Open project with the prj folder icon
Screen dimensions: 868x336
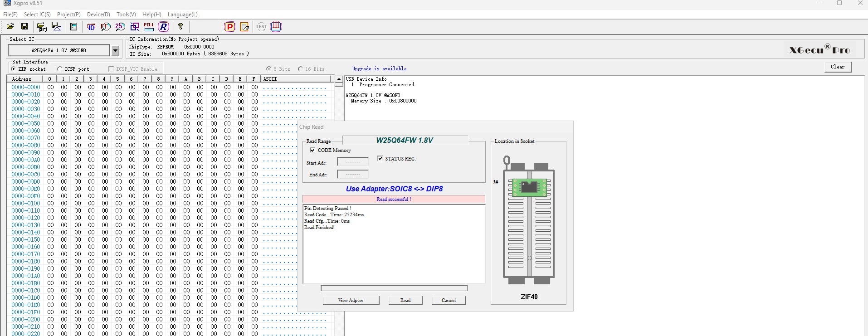pos(42,27)
